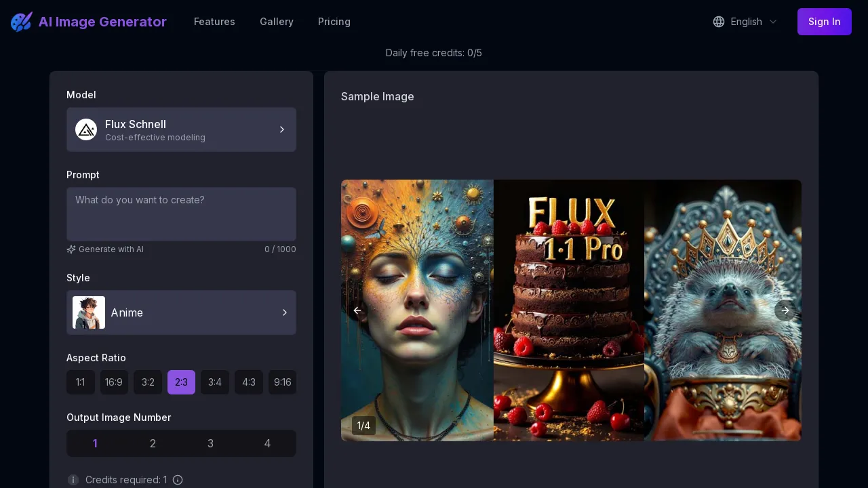Open the Features menu item

click(214, 22)
